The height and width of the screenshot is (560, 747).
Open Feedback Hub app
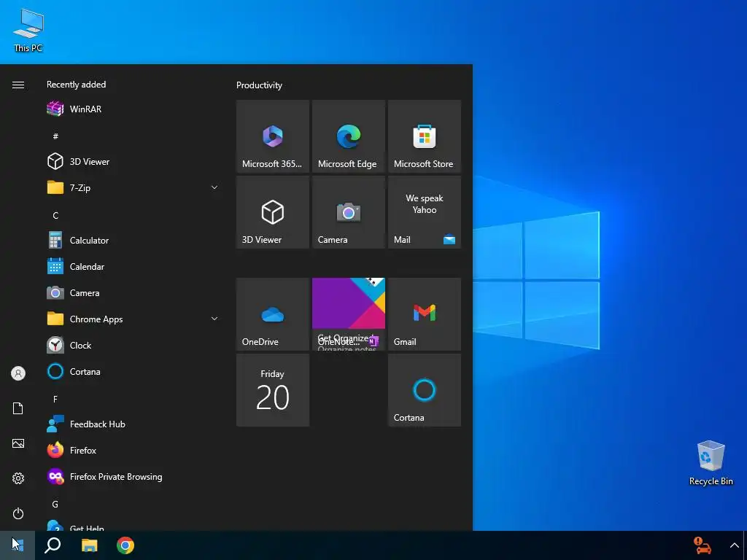(x=133, y=424)
